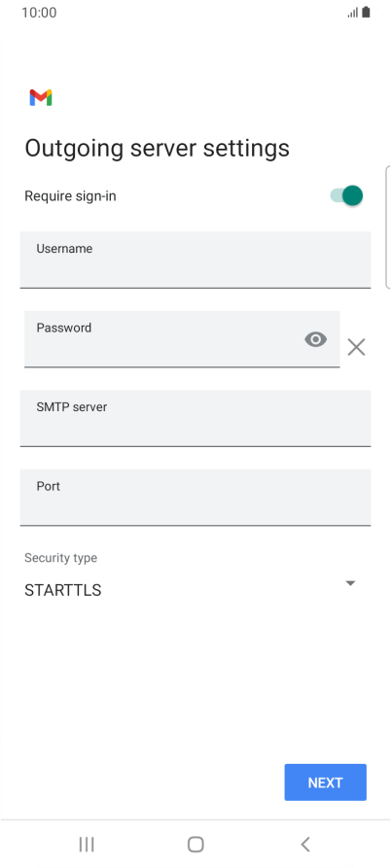Tap the Outgoing server settings heading
Image resolution: width=391 pixels, height=868 pixels.
tap(158, 149)
